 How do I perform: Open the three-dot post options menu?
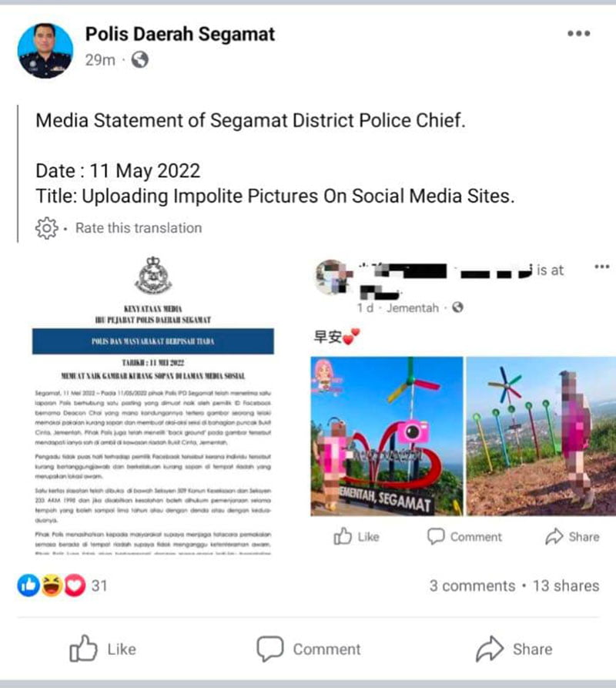[x=578, y=33]
